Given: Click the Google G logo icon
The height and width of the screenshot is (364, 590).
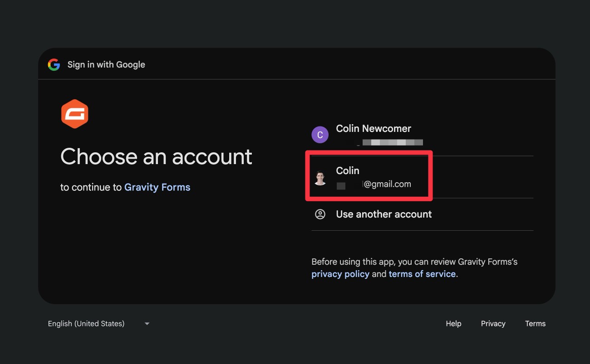Looking at the screenshot, I should [54, 64].
